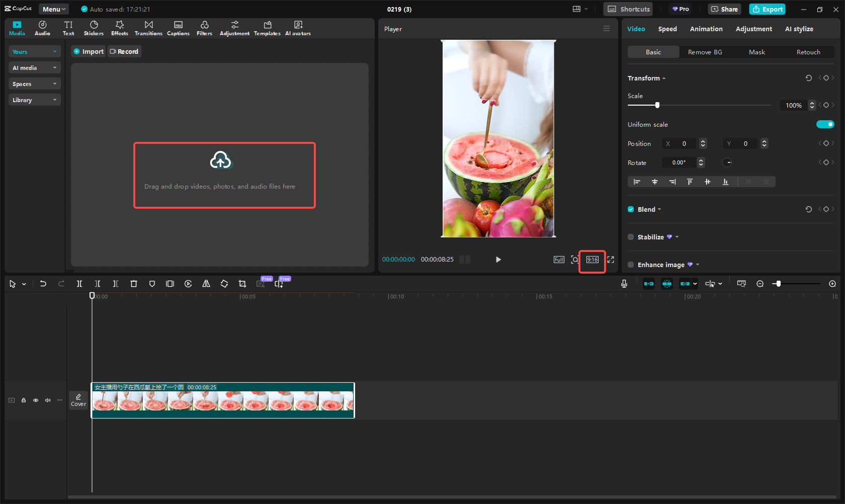
Task: Open the Stickers panel
Action: coord(94,28)
